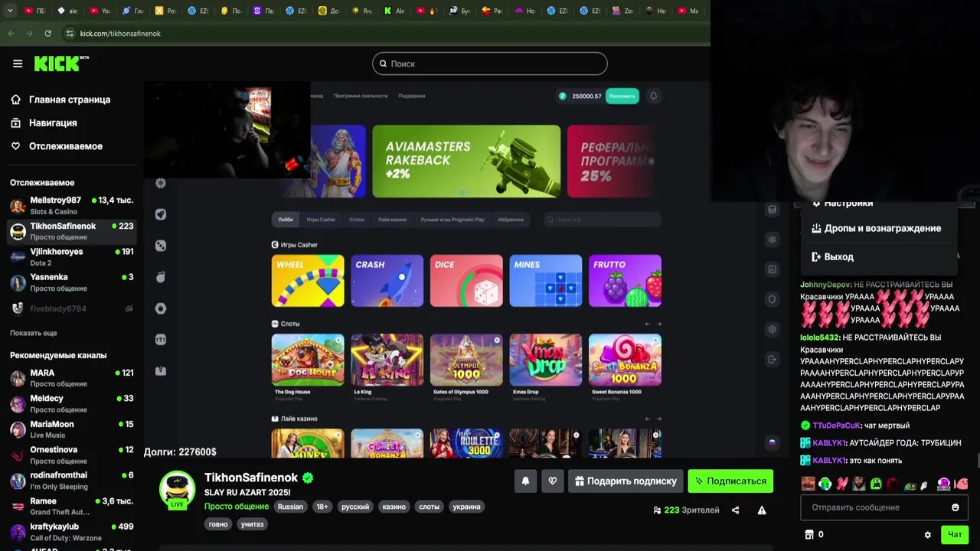Switch to Слоты casino tab
Image resolution: width=980 pixels, height=551 pixels.
pos(357,220)
